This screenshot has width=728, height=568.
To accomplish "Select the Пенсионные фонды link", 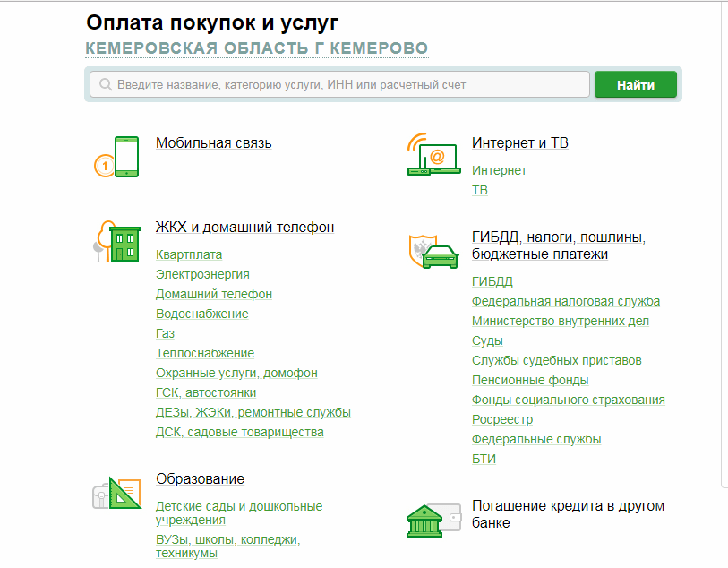I will tap(530, 381).
